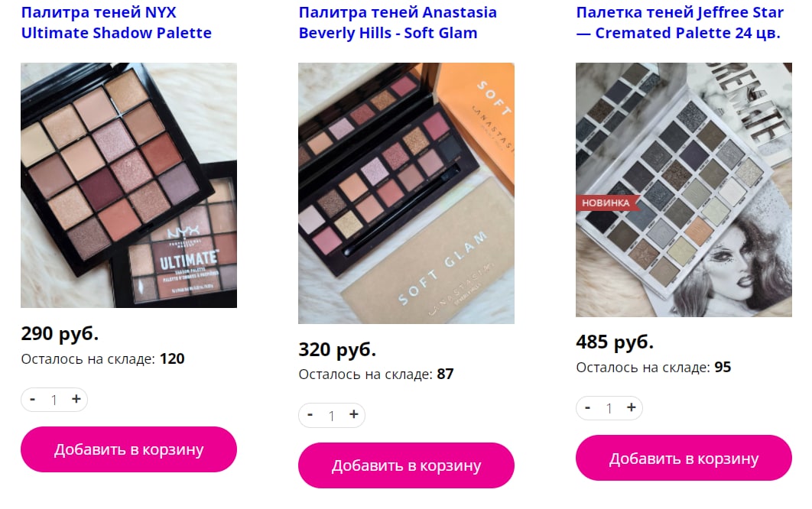Add Cremated Palette priced 485 руб. to cart
This screenshot has height=509, width=812.
click(684, 459)
